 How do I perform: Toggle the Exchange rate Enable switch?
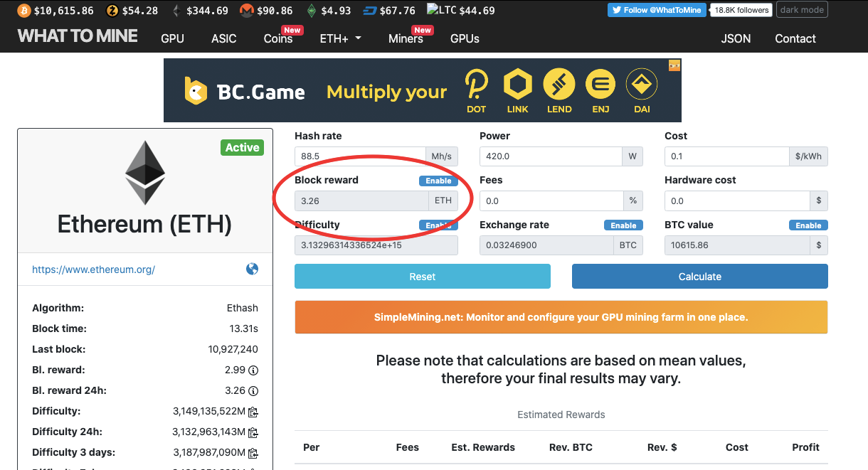(623, 225)
